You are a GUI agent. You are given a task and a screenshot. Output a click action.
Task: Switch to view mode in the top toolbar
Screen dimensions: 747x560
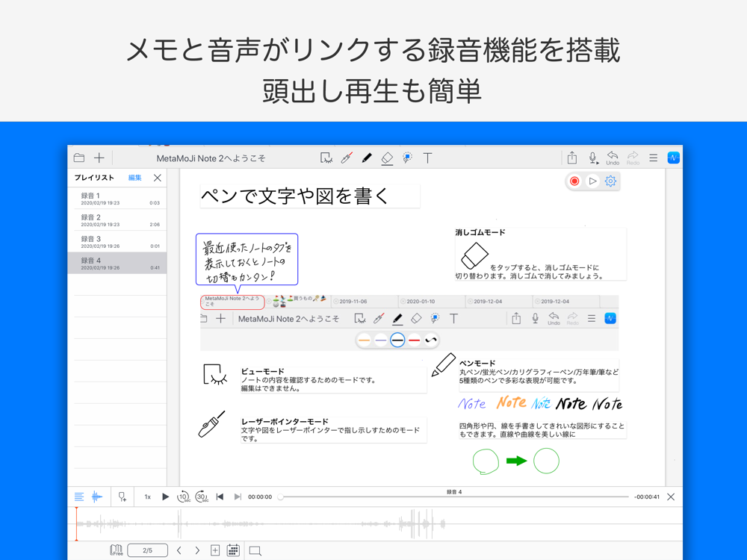tap(326, 158)
